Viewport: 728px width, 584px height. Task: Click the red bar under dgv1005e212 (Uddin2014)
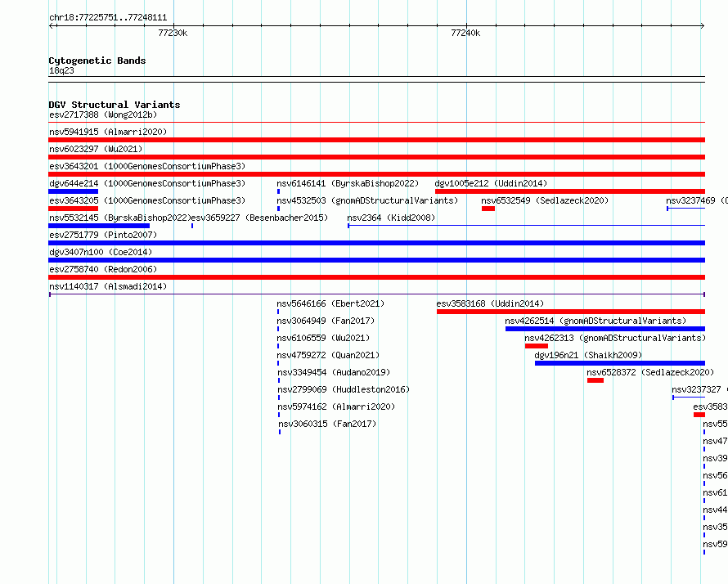coord(570,191)
